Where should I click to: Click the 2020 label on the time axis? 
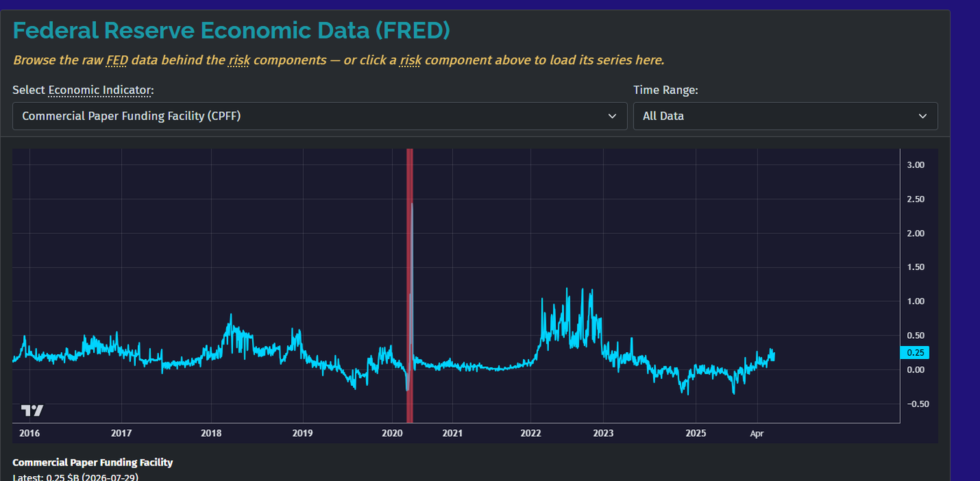click(392, 433)
